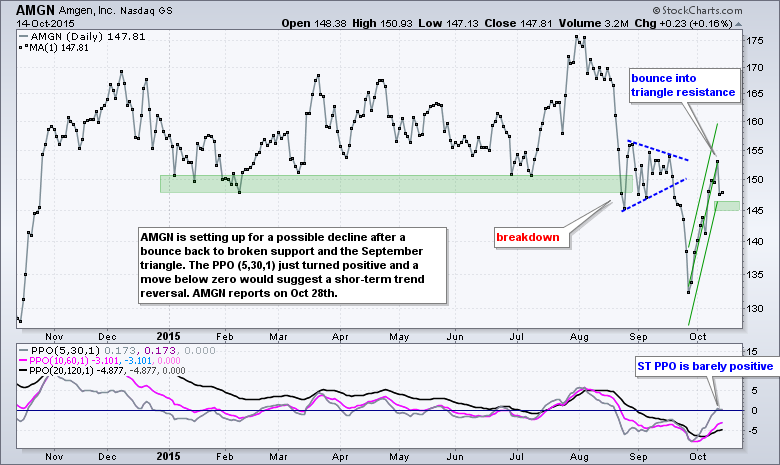Select the High 150.93 value
780x465 pixels.
point(382,23)
